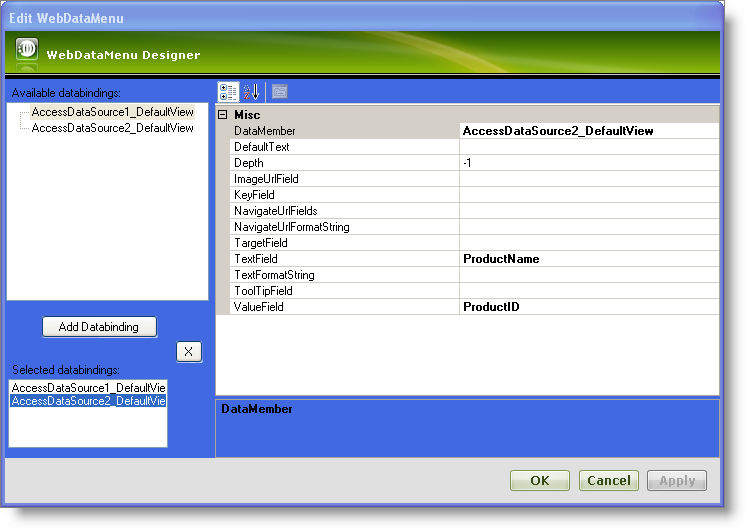Click the ImageUrlField value cell
The height and width of the screenshot is (528, 745).
[x=589, y=179]
